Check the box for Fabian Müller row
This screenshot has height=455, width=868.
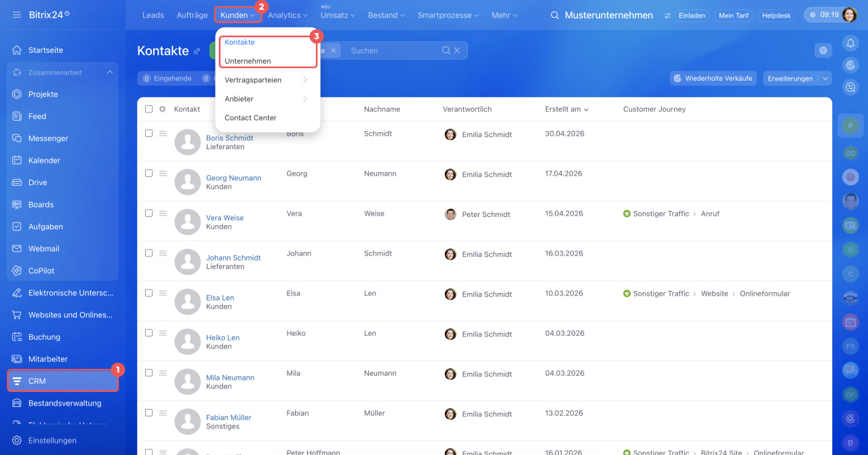point(149,414)
